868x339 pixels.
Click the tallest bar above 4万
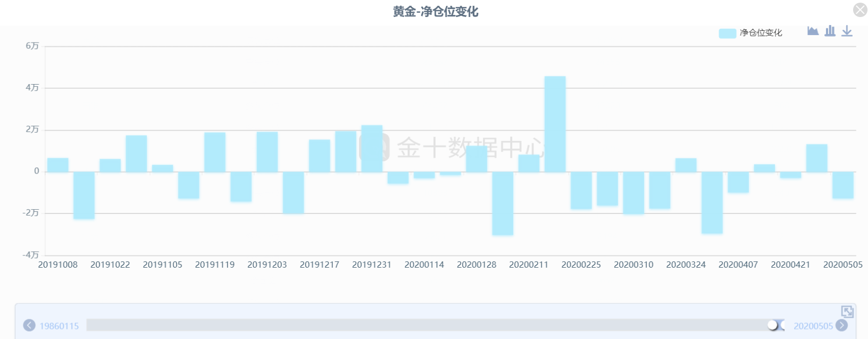[555, 124]
